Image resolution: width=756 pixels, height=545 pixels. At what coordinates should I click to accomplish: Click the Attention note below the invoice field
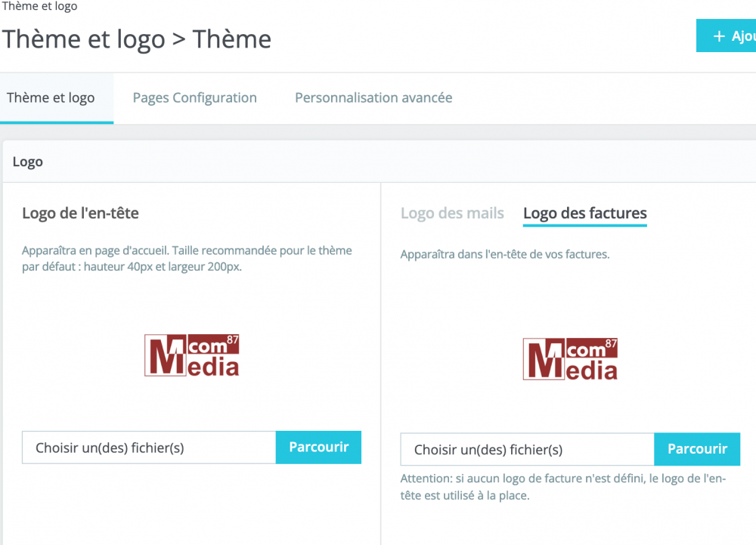point(562,487)
